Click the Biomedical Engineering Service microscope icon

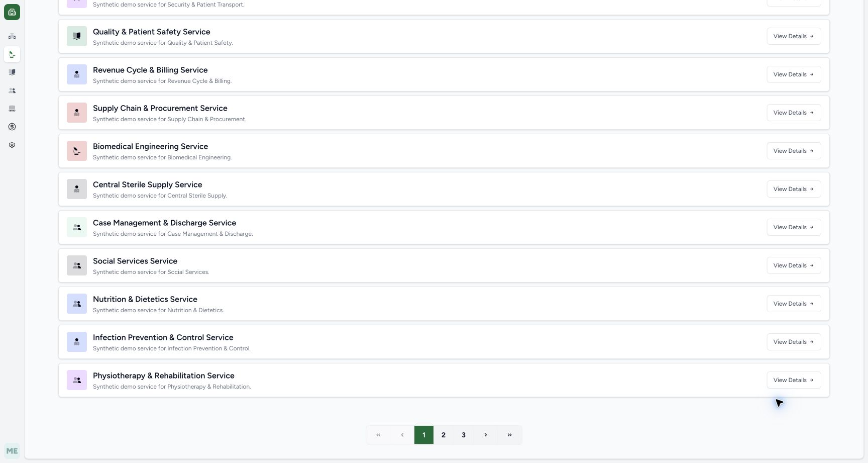coord(77,151)
